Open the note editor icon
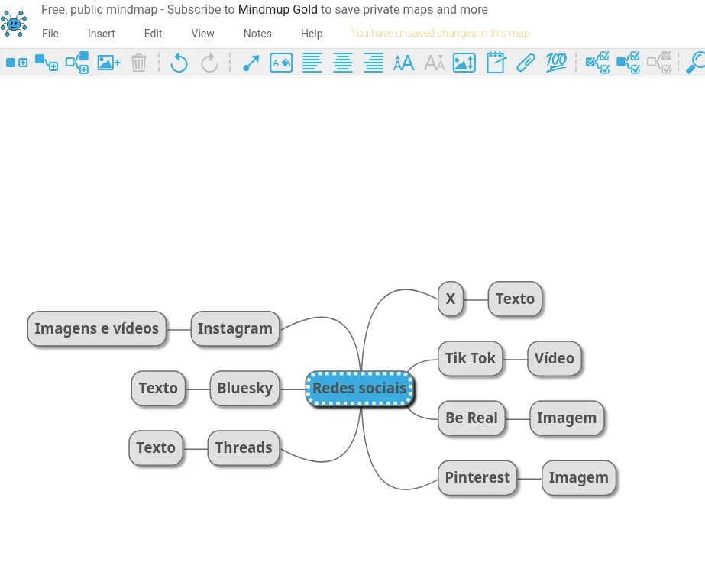705x588 pixels. coord(496,62)
